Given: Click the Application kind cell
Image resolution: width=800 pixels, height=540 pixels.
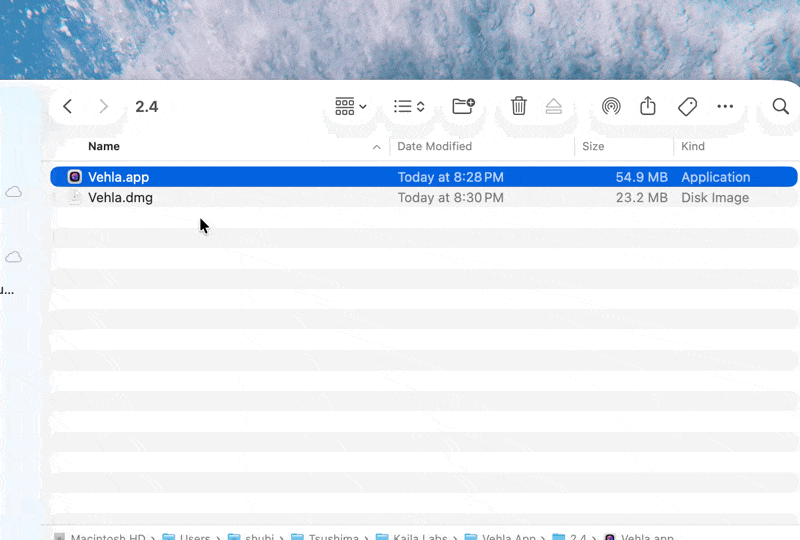Looking at the screenshot, I should point(715,177).
